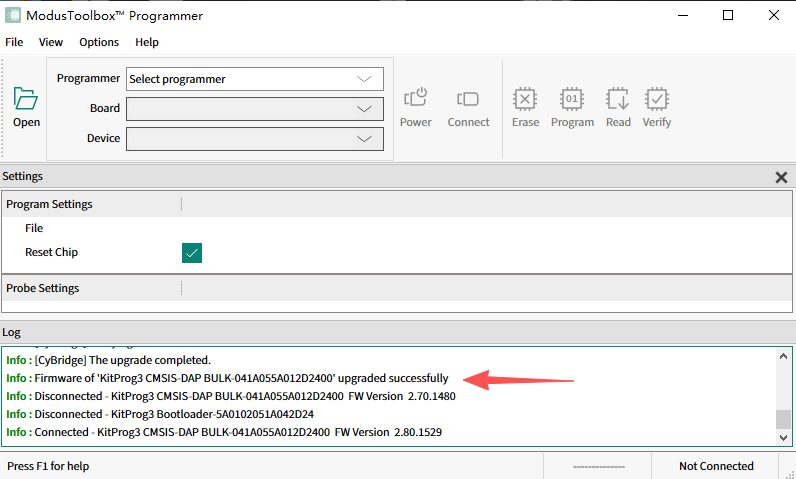
Task: Click the Connected FW Version 2.80.1529 log line
Action: pos(224,432)
